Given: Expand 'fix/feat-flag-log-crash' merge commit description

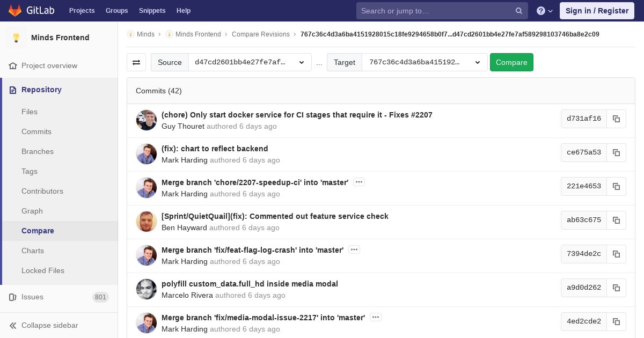Looking at the screenshot, I should pyautogui.click(x=354, y=249).
